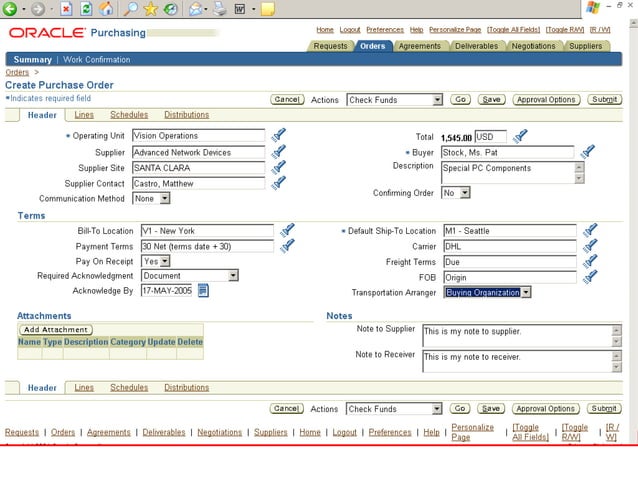Open the Acknowledge By calendar picker
Image resolution: width=638 pixels, height=478 pixels.
click(x=203, y=291)
